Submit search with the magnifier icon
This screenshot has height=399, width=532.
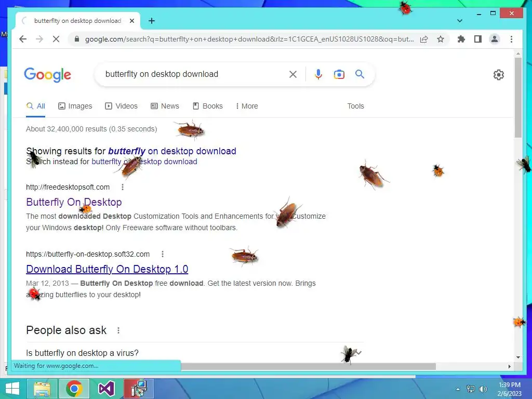click(x=360, y=74)
